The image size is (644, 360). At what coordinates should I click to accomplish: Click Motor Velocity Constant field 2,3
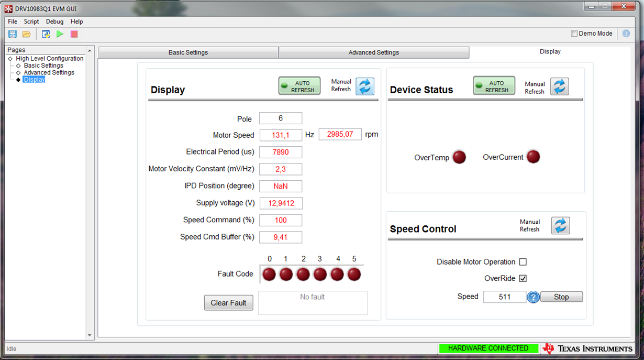click(281, 169)
